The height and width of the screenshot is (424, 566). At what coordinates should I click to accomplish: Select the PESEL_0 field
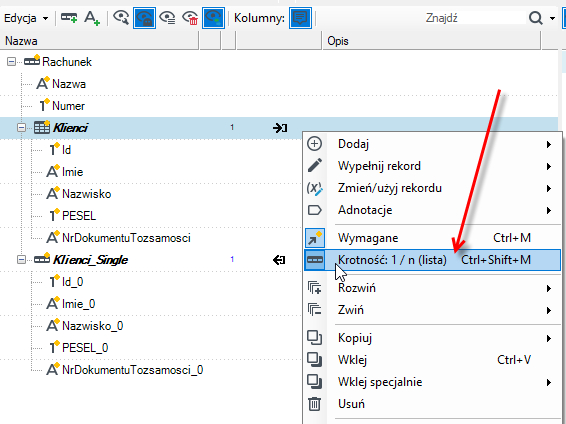pos(85,348)
